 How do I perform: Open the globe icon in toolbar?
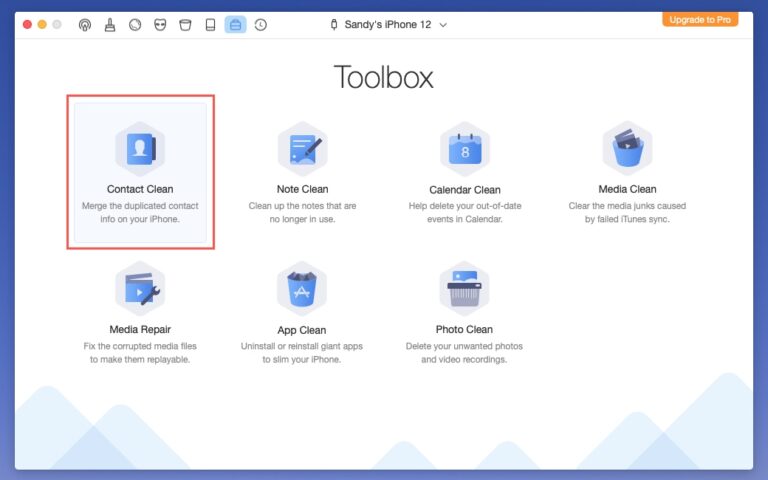point(135,24)
